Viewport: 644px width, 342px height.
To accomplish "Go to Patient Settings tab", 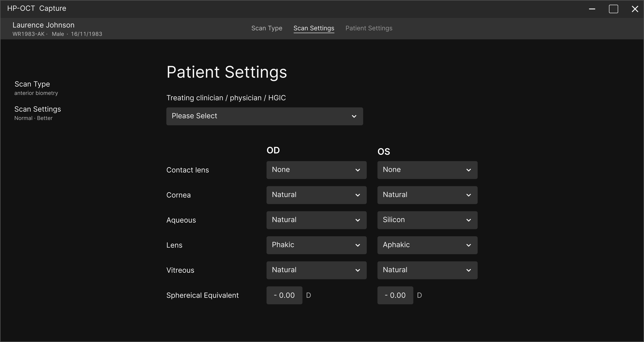I will click(369, 28).
